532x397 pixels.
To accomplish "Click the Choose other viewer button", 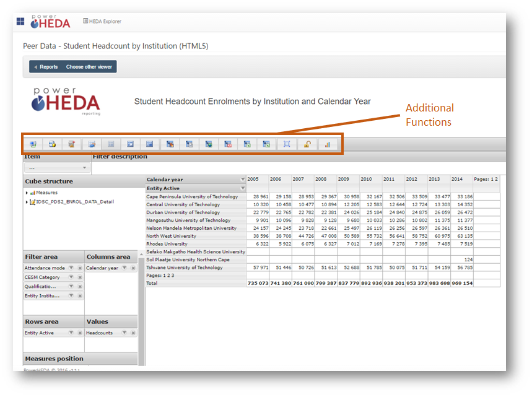I will coord(89,67).
